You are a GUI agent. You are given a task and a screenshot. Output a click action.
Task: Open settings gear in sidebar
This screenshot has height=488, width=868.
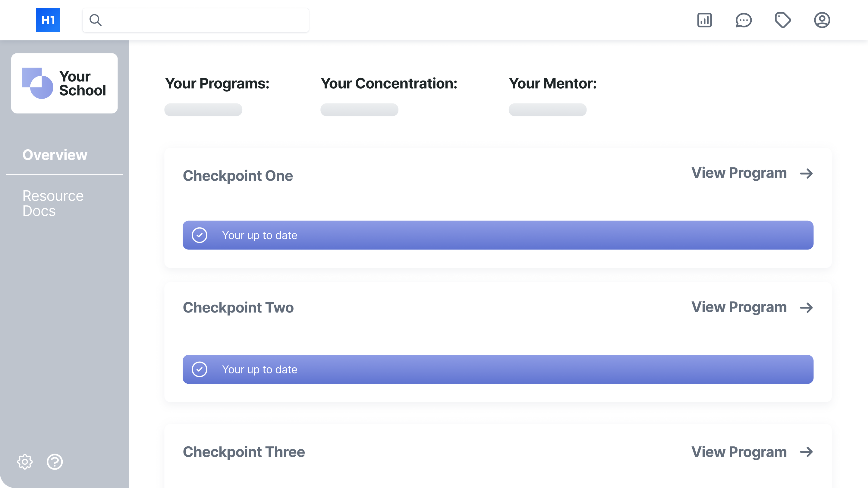click(x=25, y=462)
